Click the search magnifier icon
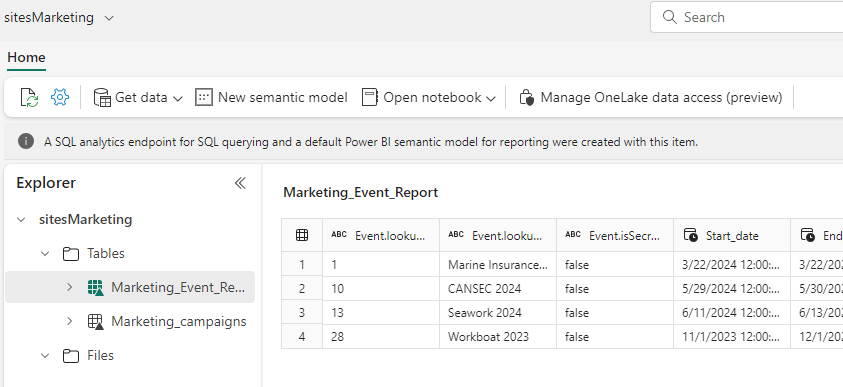This screenshot has width=843, height=387. (x=670, y=17)
